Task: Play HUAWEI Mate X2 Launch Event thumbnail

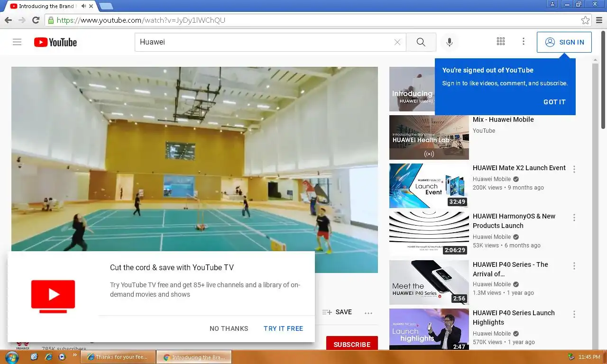Action: (429, 186)
